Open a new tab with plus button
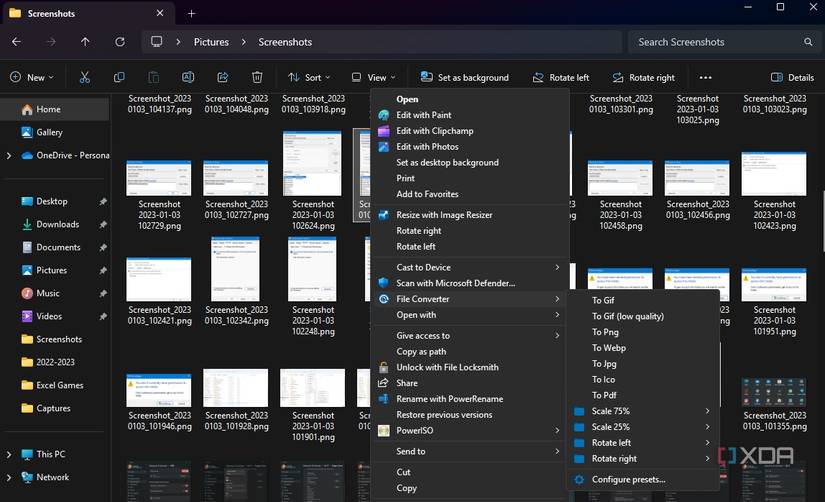Screen dimensions: 825x502 tap(192, 14)
